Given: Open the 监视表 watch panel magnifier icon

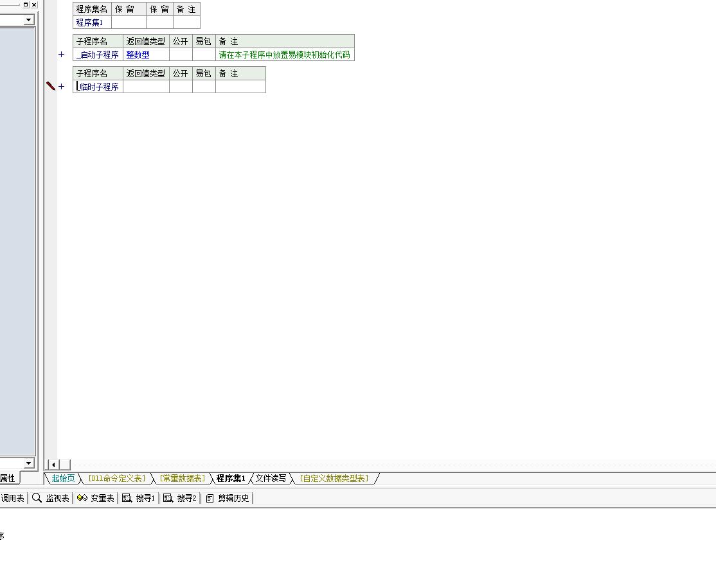Looking at the screenshot, I should click(37, 498).
